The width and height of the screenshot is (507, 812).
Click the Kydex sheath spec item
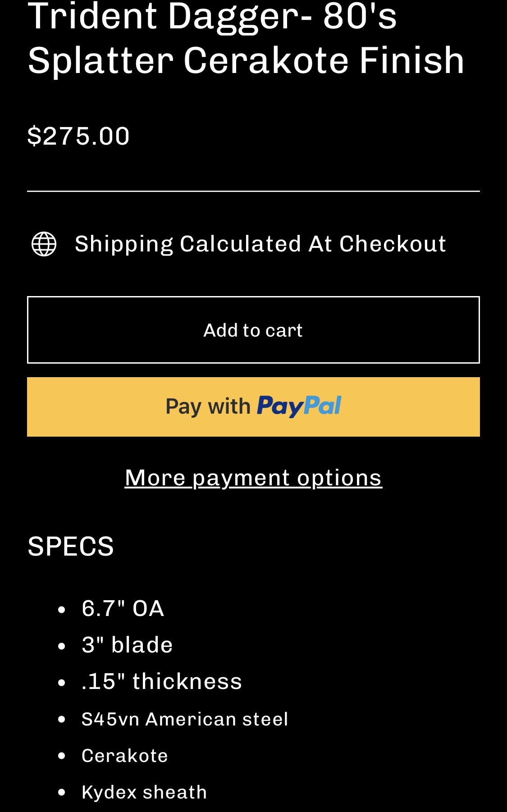(144, 792)
